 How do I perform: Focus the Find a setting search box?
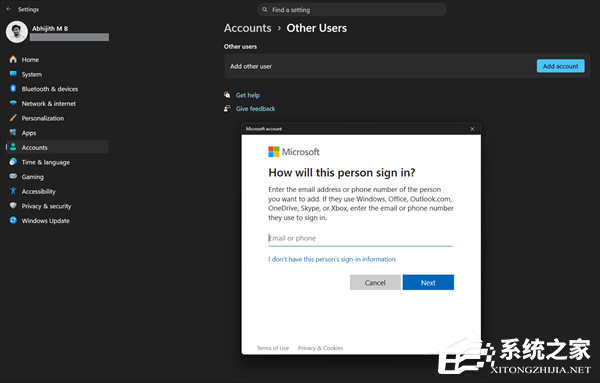(352, 10)
